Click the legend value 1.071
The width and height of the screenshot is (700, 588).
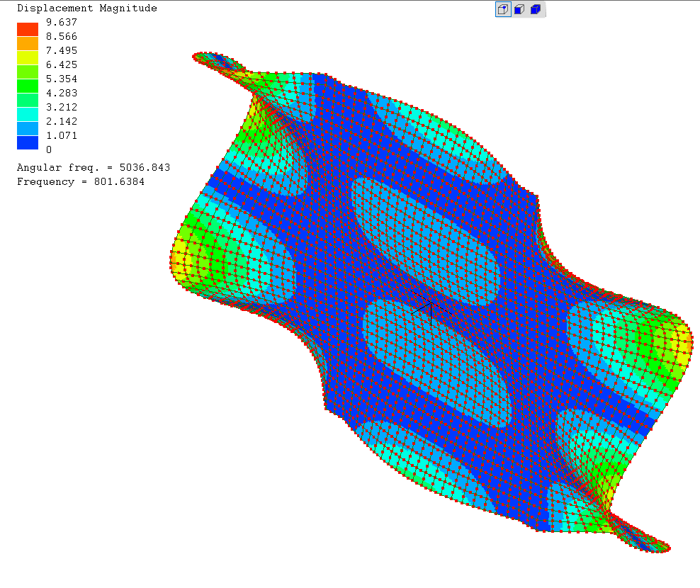[x=62, y=136]
